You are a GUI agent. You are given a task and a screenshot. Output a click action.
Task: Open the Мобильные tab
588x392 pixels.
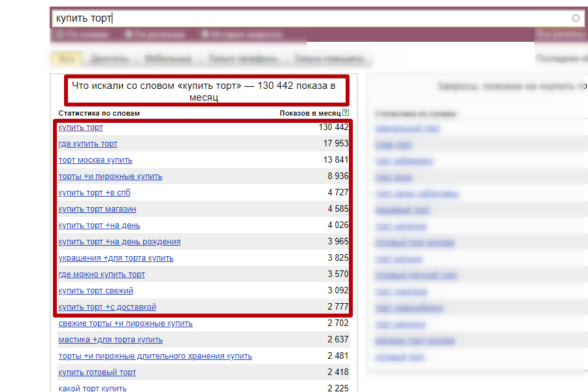168,59
